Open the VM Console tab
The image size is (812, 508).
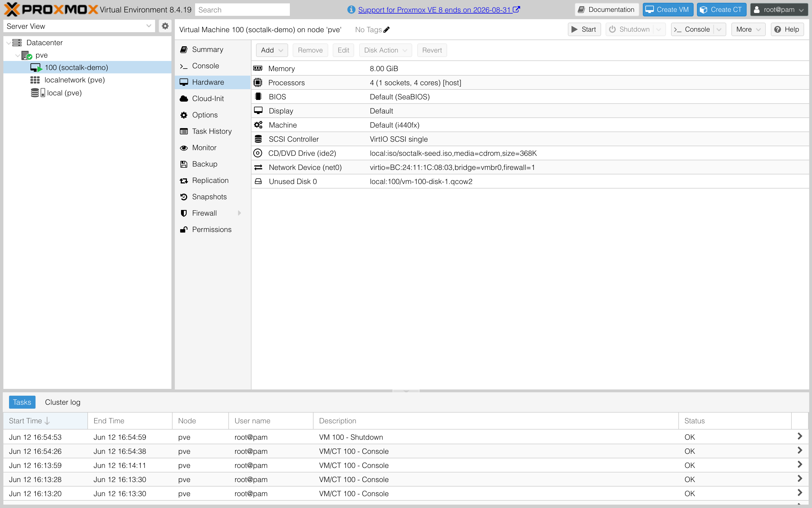[x=213, y=66]
